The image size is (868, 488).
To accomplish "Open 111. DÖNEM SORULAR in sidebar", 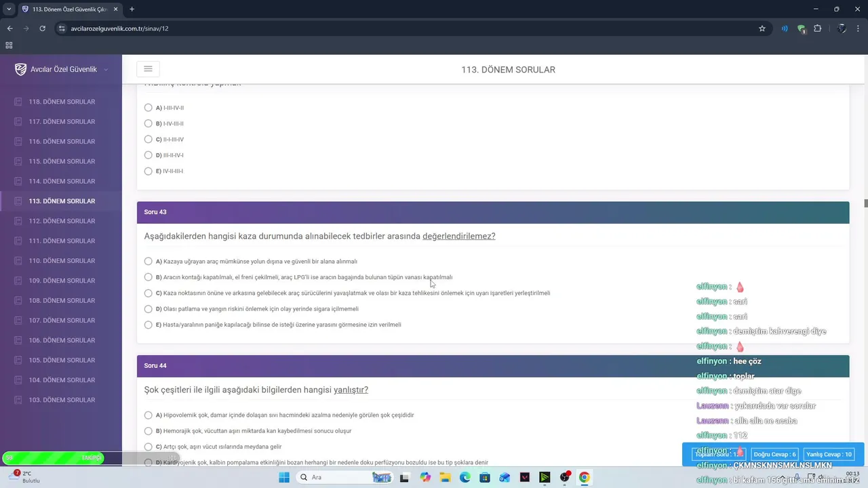I will tap(61, 241).
